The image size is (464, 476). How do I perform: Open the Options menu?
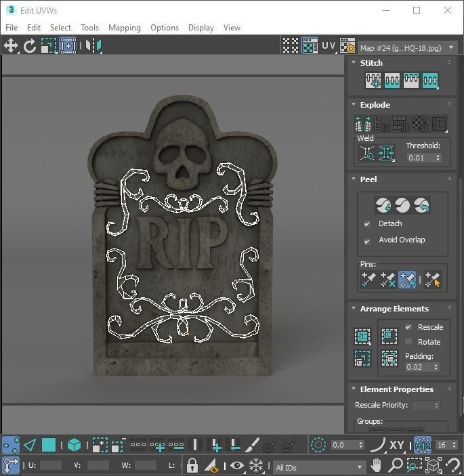[165, 28]
